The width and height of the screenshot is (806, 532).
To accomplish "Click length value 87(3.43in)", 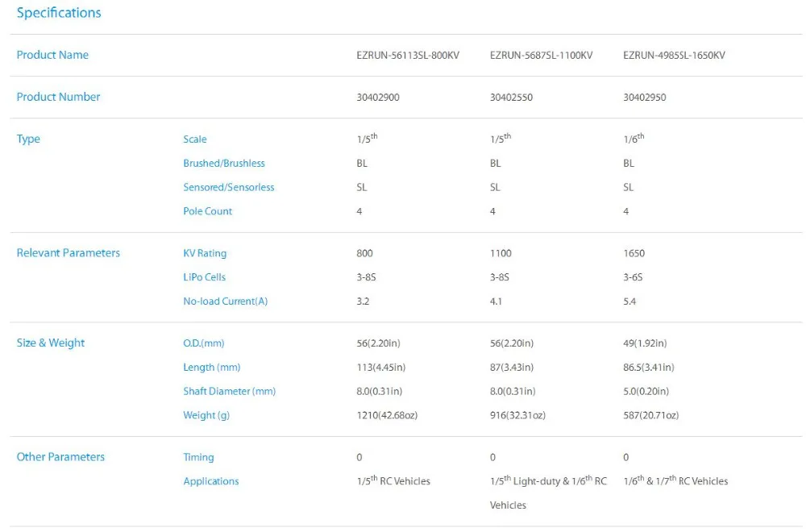I will [x=512, y=368].
